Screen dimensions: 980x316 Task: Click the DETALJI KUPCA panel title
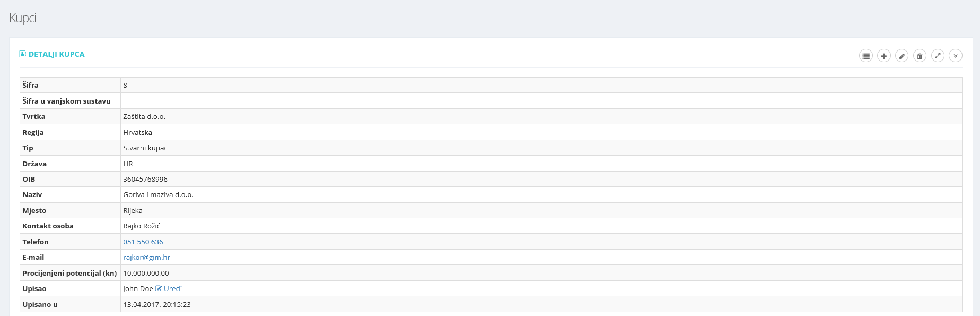pos(57,54)
